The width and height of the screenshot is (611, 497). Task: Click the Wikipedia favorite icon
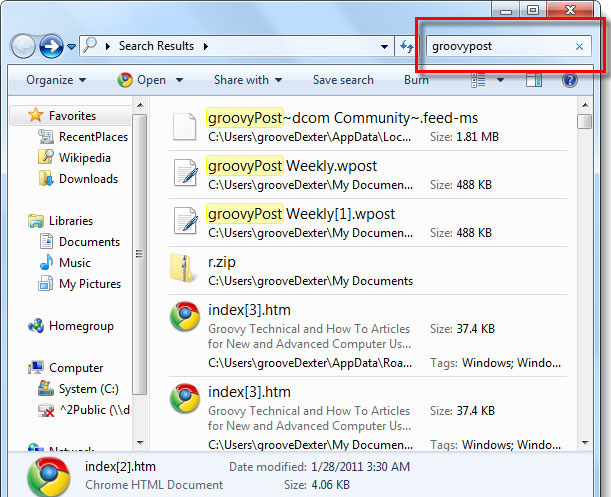click(x=46, y=157)
